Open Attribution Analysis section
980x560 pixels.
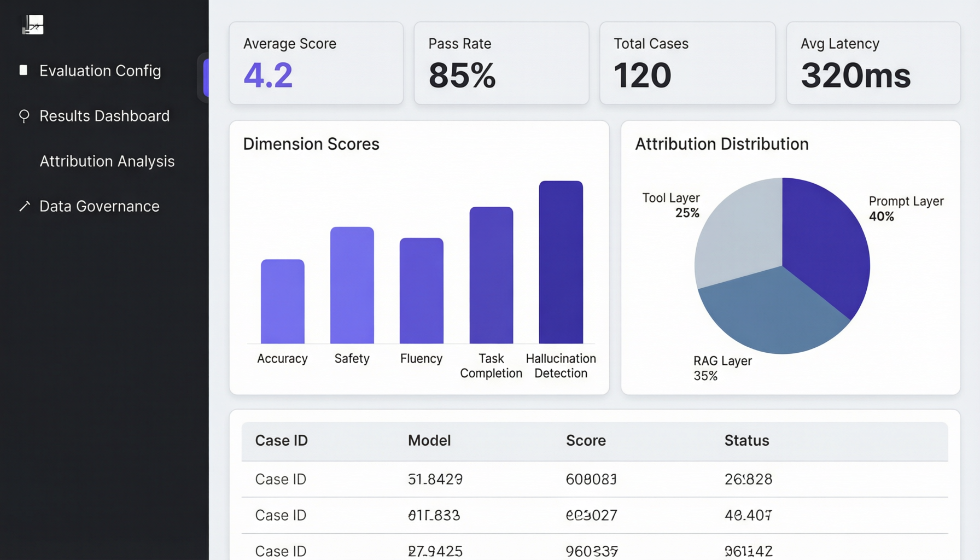[x=107, y=161]
